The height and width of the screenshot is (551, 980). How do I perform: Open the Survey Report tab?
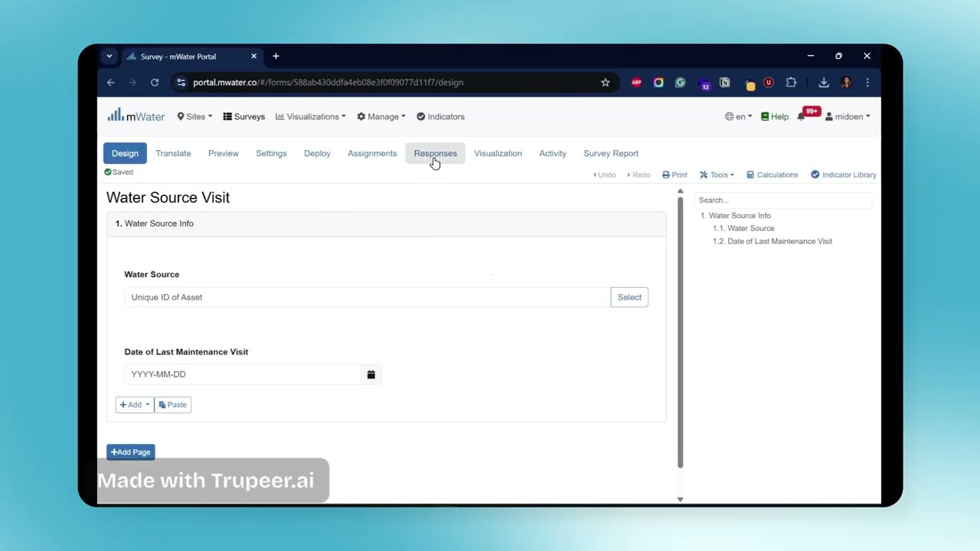(611, 153)
